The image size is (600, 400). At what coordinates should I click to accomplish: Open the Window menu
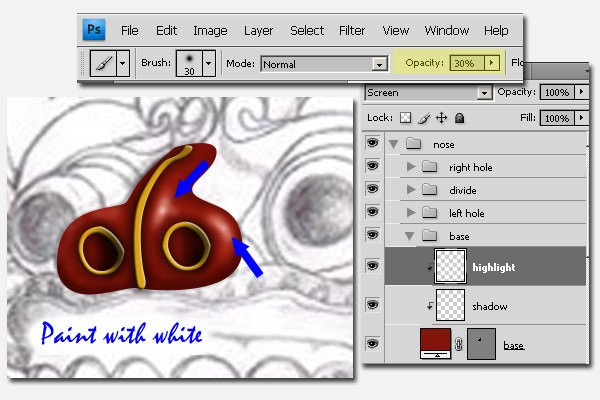[x=447, y=30]
